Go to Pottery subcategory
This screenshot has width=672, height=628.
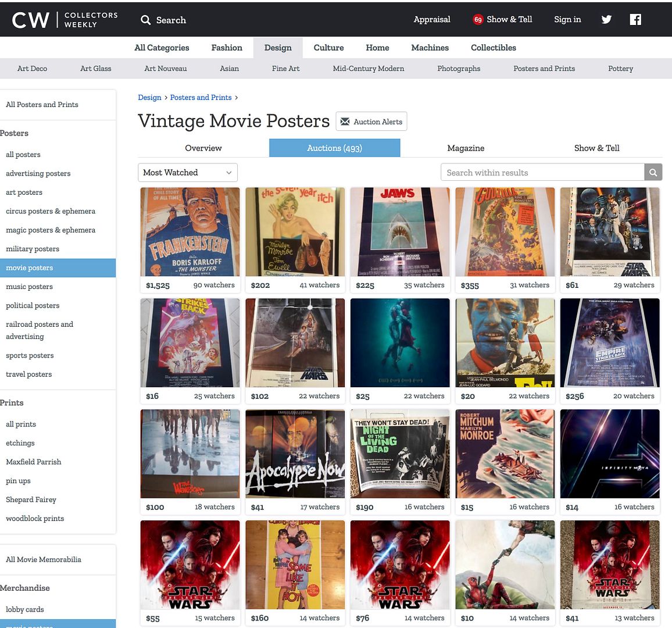(x=620, y=69)
